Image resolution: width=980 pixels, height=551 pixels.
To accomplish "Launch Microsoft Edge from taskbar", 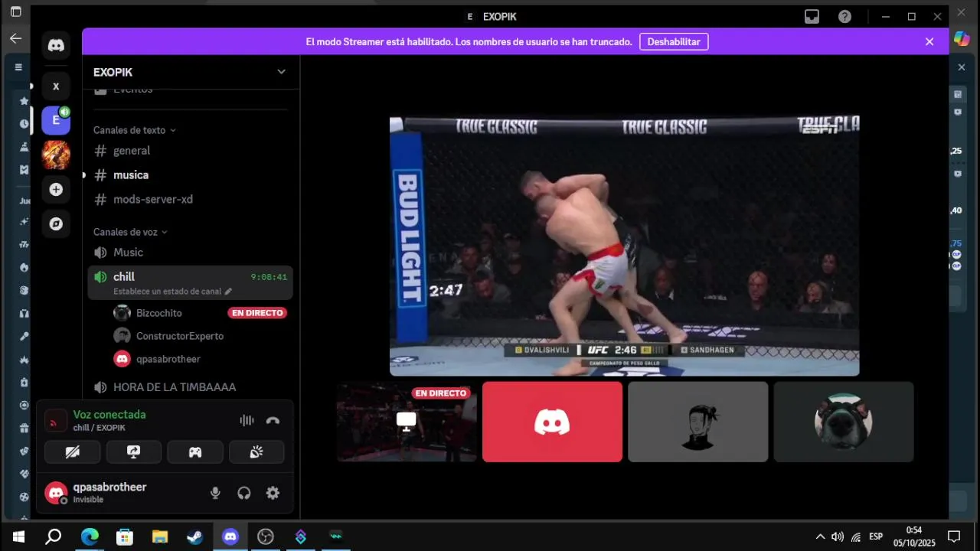I will 90,536.
